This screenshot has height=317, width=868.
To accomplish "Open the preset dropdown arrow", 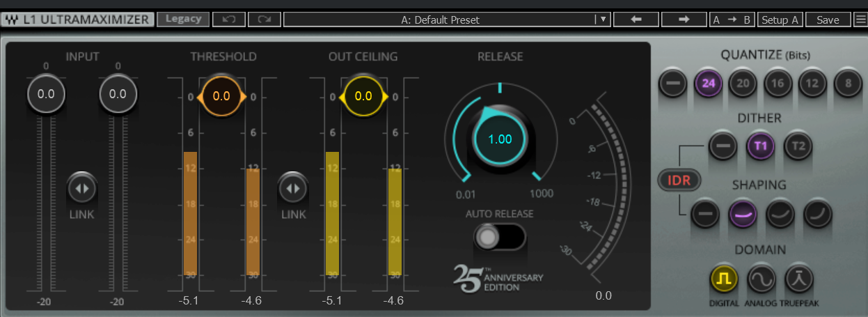I will point(603,20).
